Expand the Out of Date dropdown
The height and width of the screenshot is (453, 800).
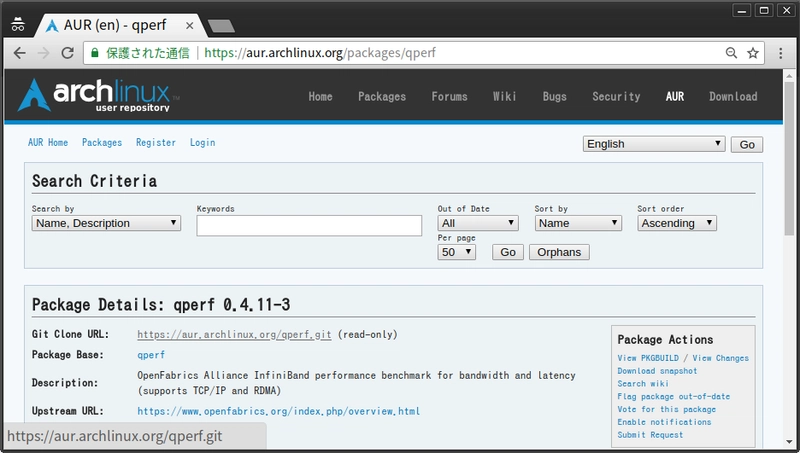pyautogui.click(x=478, y=223)
